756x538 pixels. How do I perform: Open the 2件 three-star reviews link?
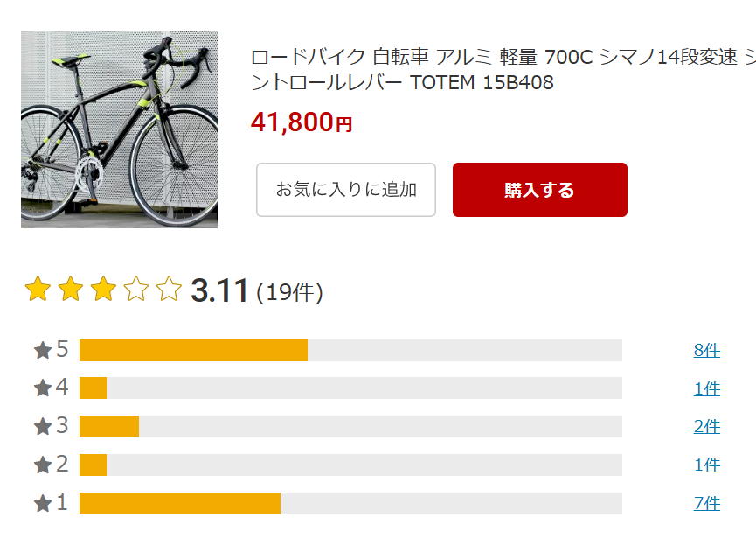click(x=707, y=427)
